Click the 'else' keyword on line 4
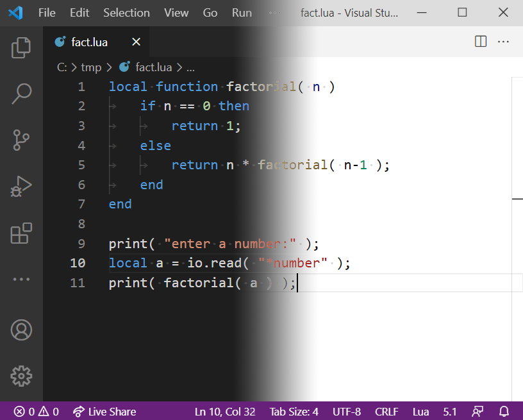 tap(156, 146)
